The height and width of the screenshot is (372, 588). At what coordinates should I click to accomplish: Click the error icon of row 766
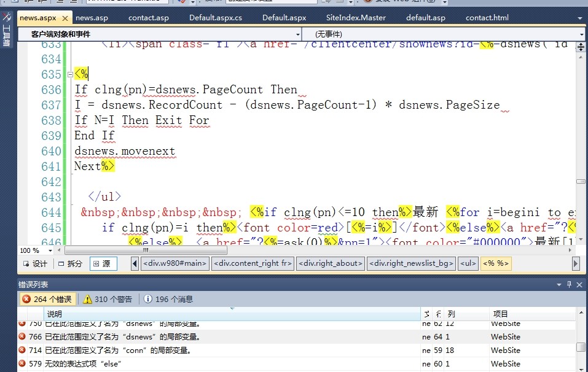coord(22,336)
